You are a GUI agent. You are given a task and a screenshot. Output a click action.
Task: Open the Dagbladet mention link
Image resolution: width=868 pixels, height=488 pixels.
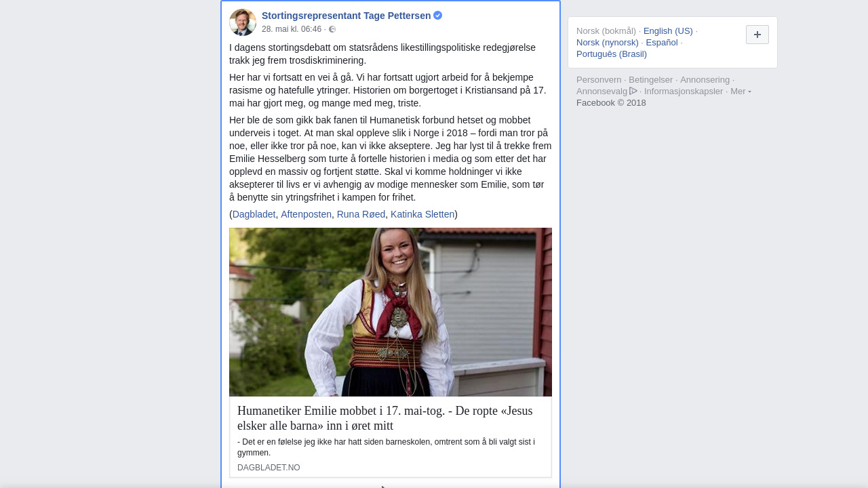click(x=254, y=214)
